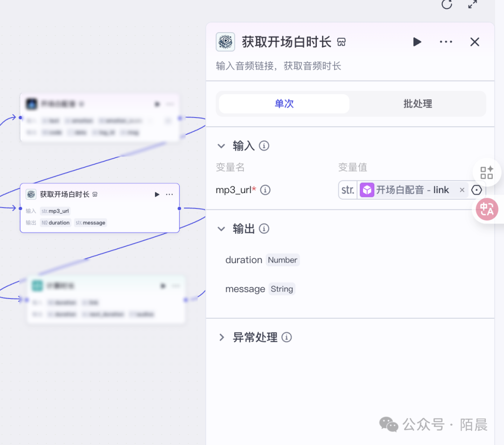Click the 开场白配音 - link value field
This screenshot has width=504, height=445.
coord(406,190)
